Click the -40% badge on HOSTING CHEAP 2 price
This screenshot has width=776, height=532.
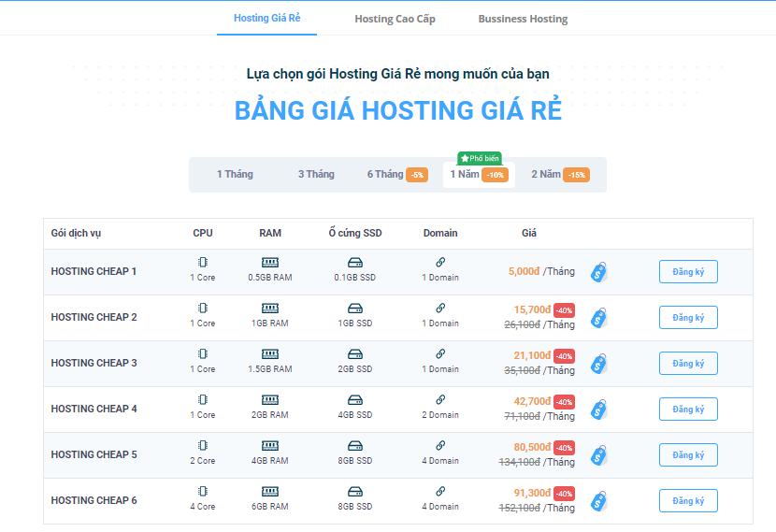pyautogui.click(x=564, y=310)
